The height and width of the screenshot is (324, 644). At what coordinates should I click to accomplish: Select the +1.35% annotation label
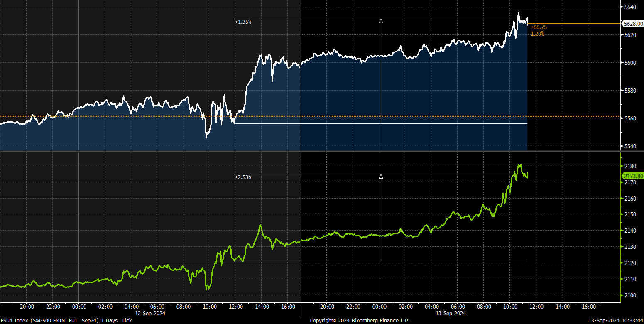coord(243,22)
